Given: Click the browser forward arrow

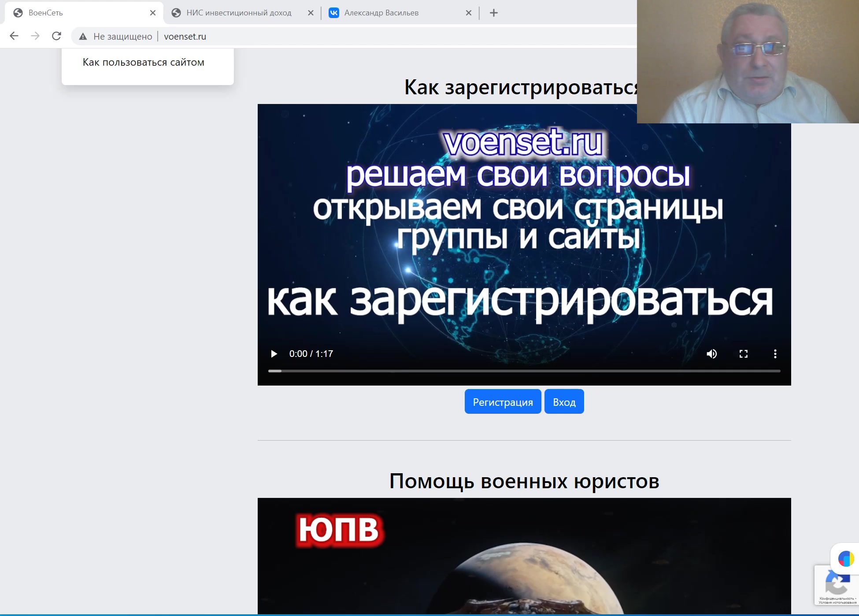Looking at the screenshot, I should (x=35, y=36).
